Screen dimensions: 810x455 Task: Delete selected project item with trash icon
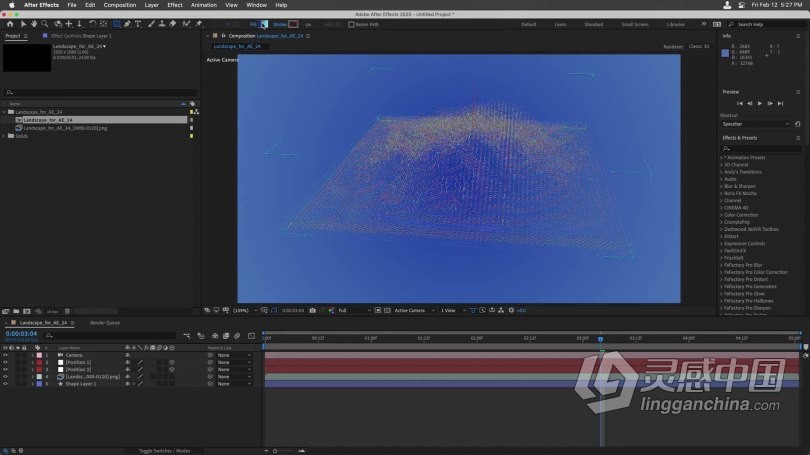click(x=67, y=311)
